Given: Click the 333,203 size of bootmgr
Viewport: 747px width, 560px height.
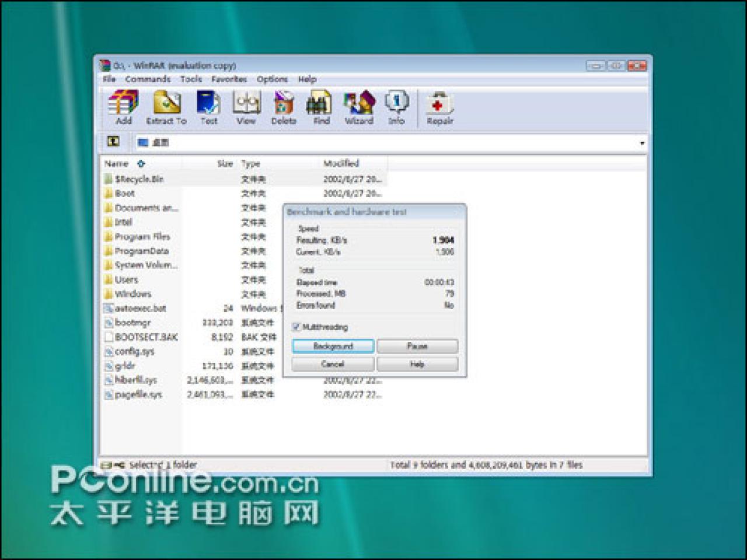Looking at the screenshot, I should click(217, 323).
